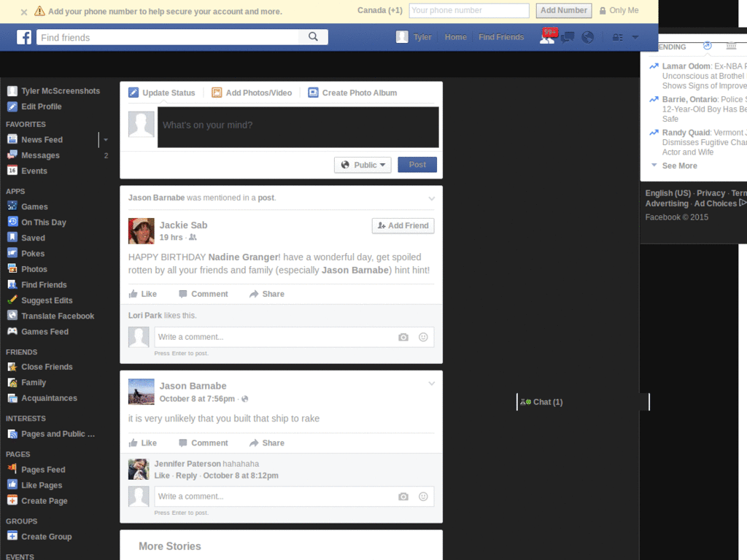This screenshot has width=747, height=560.
Task: Open Public audience selector dropdown
Action: (x=363, y=165)
